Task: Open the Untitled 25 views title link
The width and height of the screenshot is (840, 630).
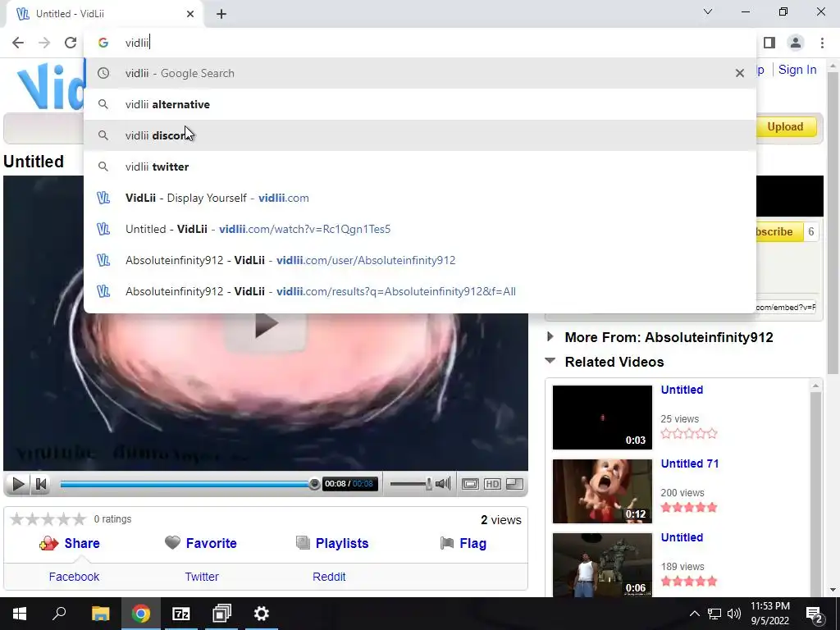Action: click(x=682, y=390)
